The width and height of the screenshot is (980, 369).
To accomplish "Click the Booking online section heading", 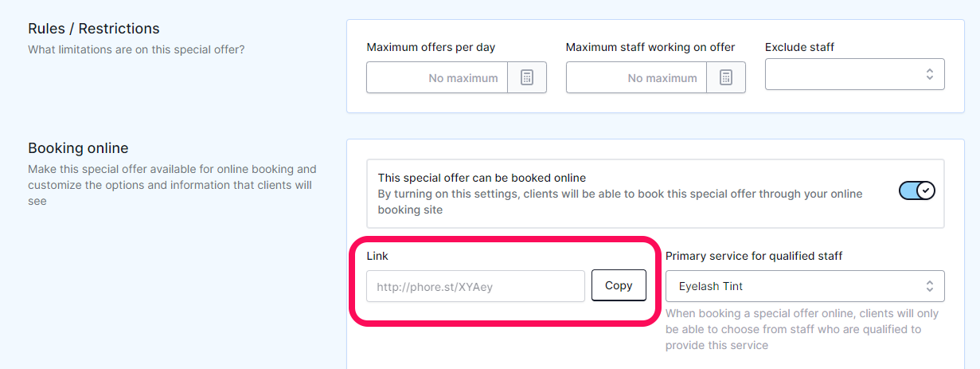I will pyautogui.click(x=78, y=148).
